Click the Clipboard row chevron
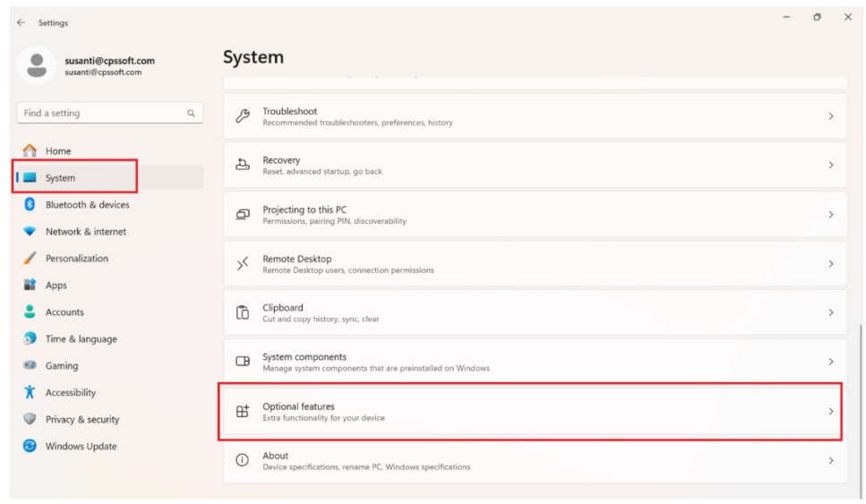 831,312
